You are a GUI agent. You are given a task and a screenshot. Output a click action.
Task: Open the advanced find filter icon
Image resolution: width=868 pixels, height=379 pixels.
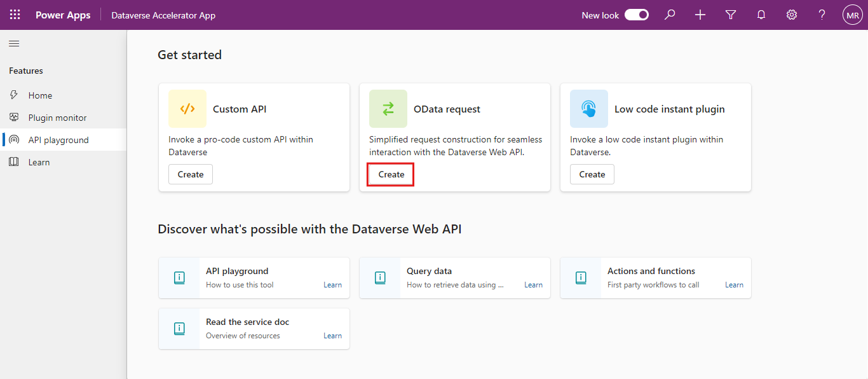click(731, 15)
